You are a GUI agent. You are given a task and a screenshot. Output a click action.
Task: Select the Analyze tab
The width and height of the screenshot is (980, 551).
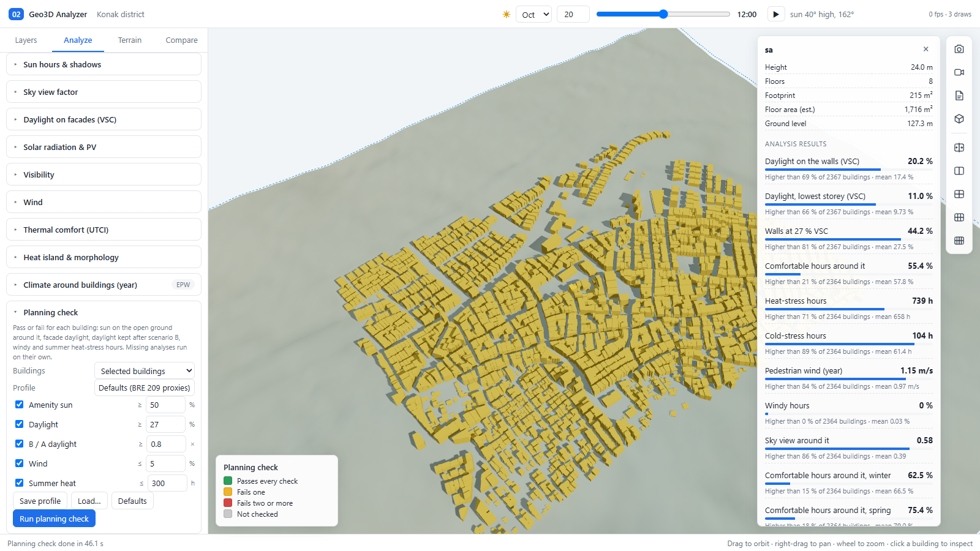(78, 40)
